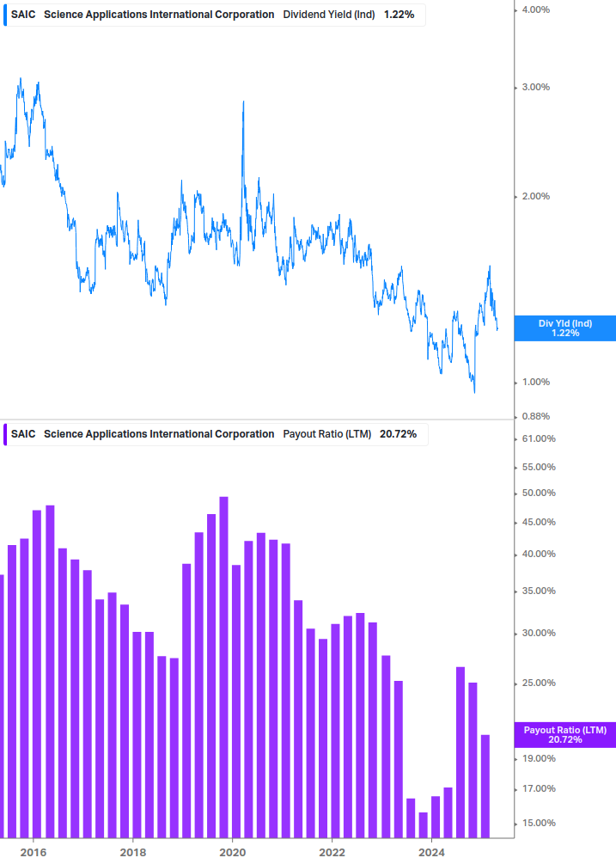This screenshot has width=616, height=864.
Task: Click the 4.00% axis label
Action: tap(535, 9)
